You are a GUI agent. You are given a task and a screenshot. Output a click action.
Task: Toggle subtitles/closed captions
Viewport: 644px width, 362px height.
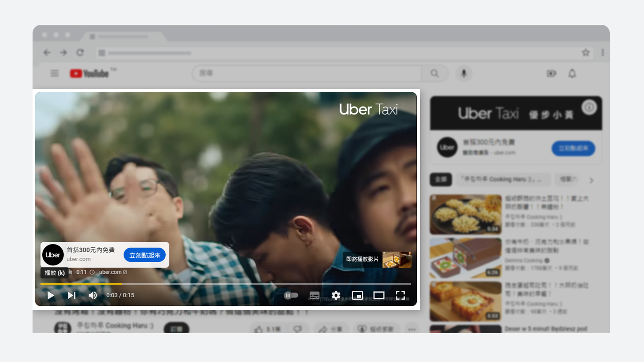click(314, 295)
